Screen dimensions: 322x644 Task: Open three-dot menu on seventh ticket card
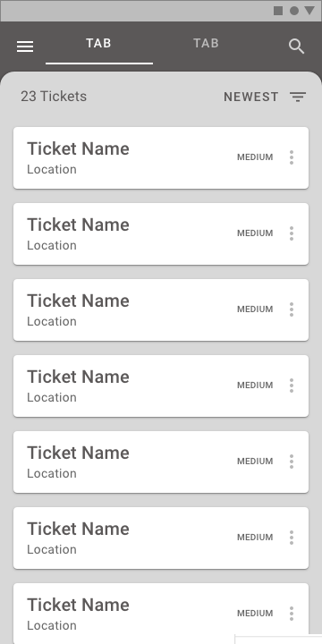pyautogui.click(x=292, y=614)
